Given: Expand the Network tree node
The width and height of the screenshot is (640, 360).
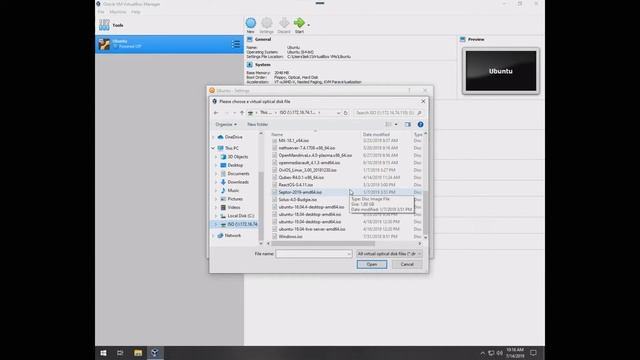Looking at the screenshot, I should pos(213,236).
